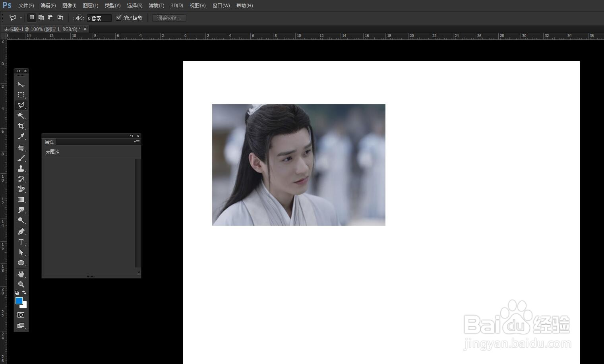604x364 pixels.
Task: Click the 羽化 feather input field
Action: click(x=99, y=18)
